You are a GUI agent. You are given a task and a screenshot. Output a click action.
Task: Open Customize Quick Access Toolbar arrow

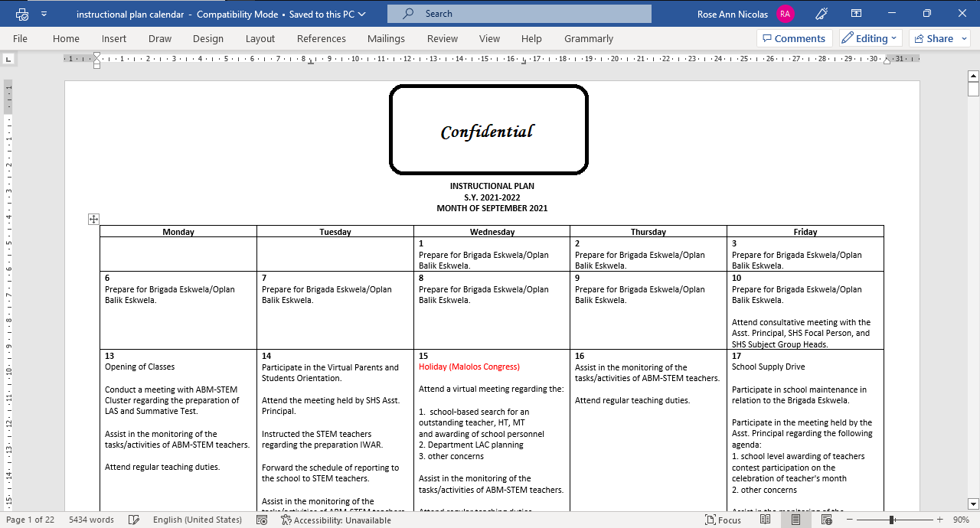tap(44, 14)
